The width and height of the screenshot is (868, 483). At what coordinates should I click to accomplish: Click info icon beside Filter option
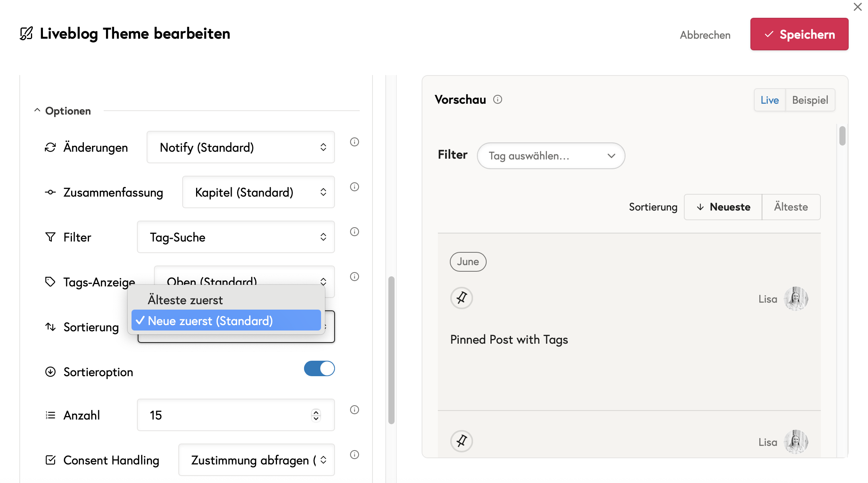click(354, 232)
